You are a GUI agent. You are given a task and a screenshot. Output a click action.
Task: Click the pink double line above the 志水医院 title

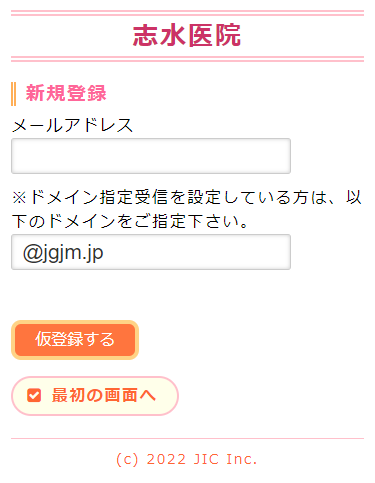tap(187, 13)
